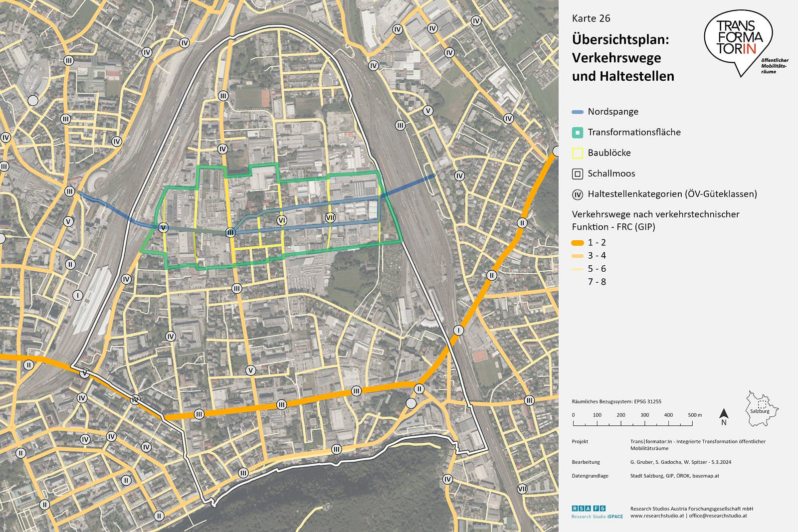
Task: Click the north arrow symbol
Action: 724,417
